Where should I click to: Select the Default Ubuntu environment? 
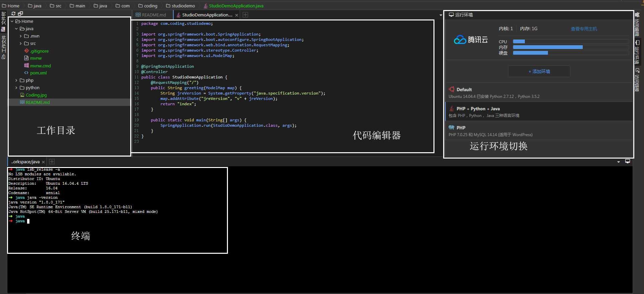tap(539, 93)
